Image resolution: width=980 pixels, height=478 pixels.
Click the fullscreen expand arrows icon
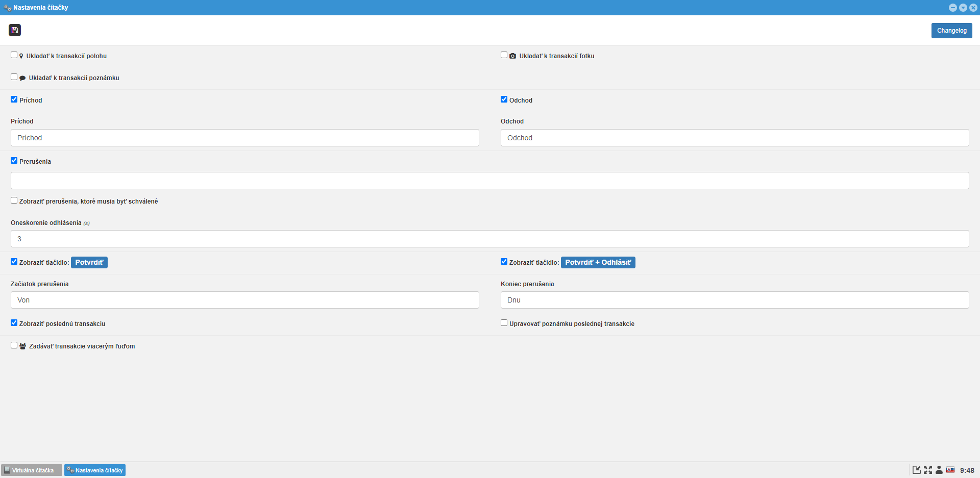tap(928, 470)
